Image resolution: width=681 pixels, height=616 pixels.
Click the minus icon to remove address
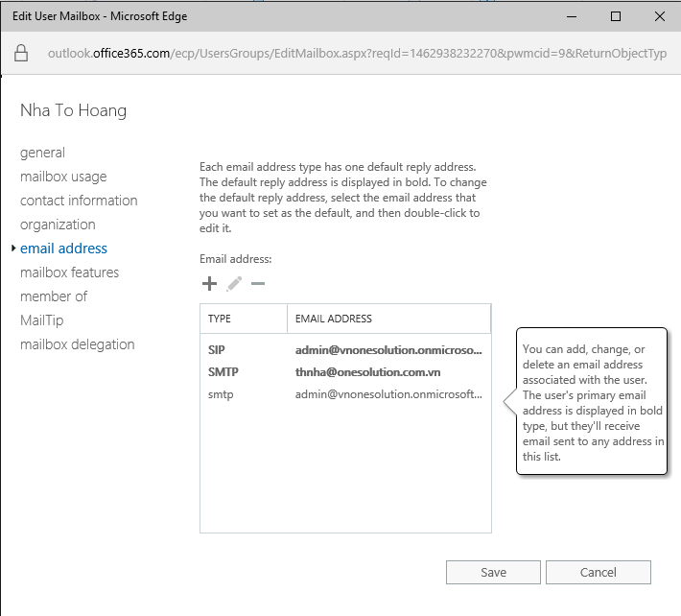tap(257, 284)
